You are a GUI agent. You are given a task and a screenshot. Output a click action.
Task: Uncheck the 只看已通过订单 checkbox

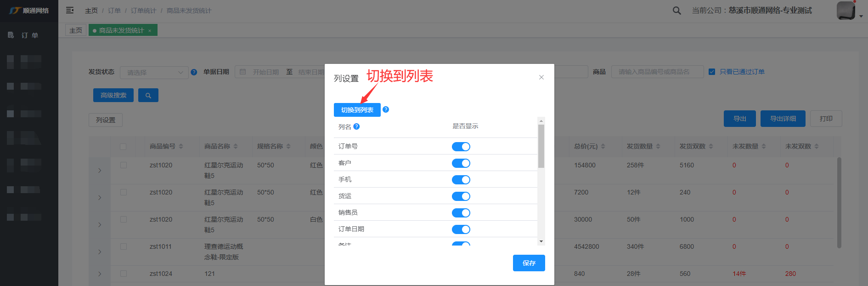pyautogui.click(x=712, y=72)
